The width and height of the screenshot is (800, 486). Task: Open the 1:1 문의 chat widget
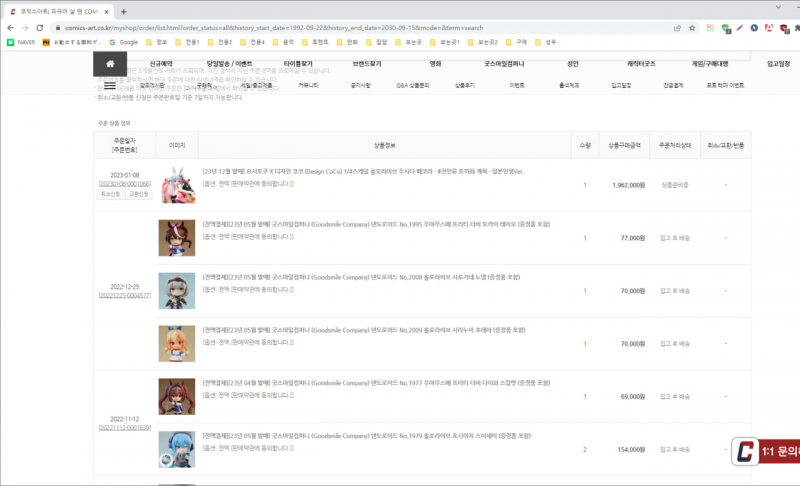point(765,452)
